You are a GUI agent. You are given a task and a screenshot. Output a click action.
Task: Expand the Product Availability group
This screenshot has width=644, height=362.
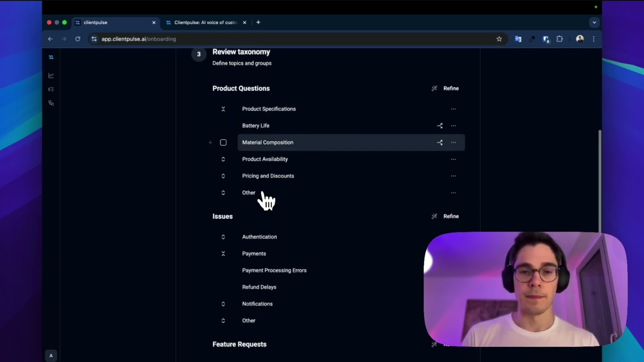tap(223, 159)
